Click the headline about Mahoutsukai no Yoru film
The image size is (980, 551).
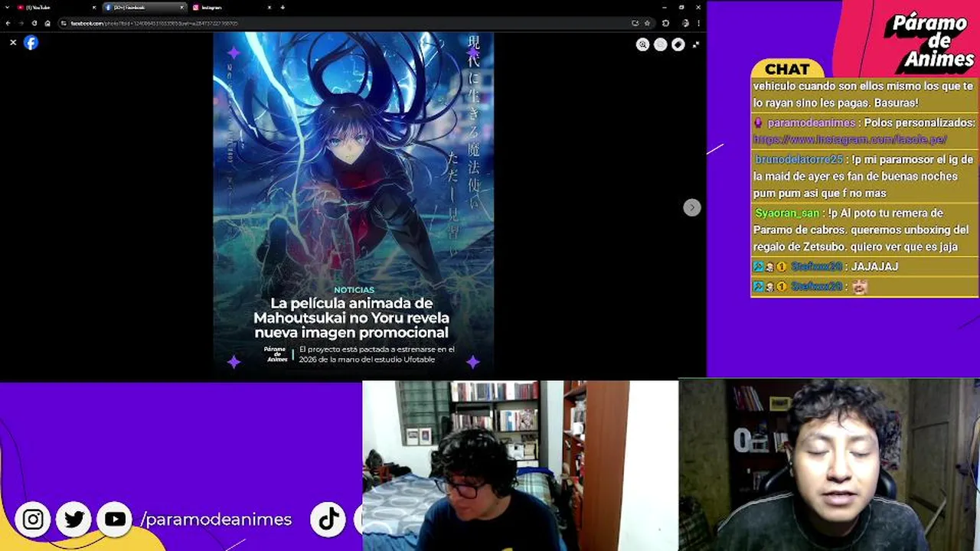click(x=351, y=318)
